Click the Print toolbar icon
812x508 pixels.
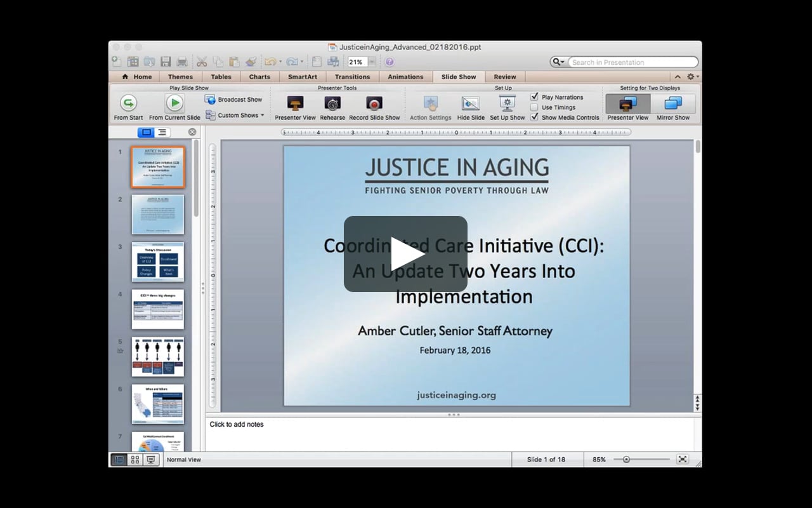click(x=182, y=62)
